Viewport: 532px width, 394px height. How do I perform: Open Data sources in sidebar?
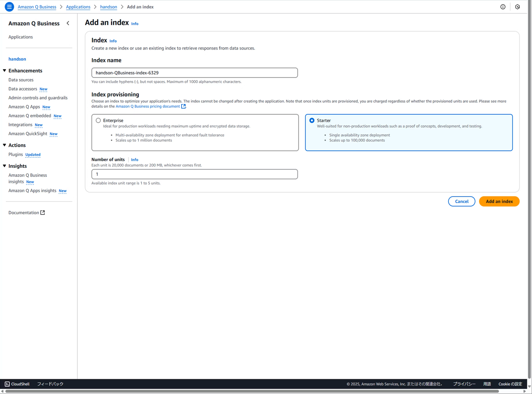point(21,80)
